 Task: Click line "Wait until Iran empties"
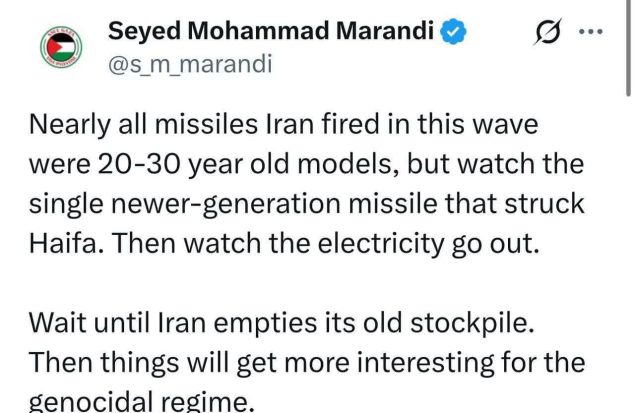(x=282, y=323)
